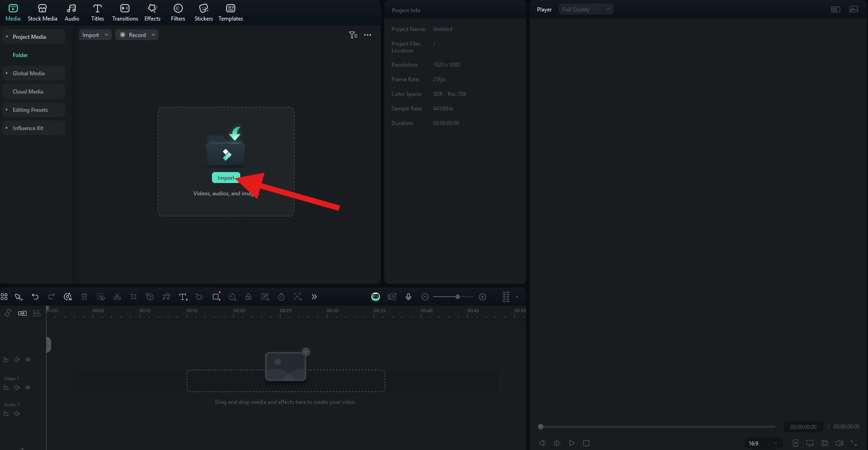Viewport: 868px width, 450px height.
Task: Start voiceover with microphone icon
Action: 408,297
